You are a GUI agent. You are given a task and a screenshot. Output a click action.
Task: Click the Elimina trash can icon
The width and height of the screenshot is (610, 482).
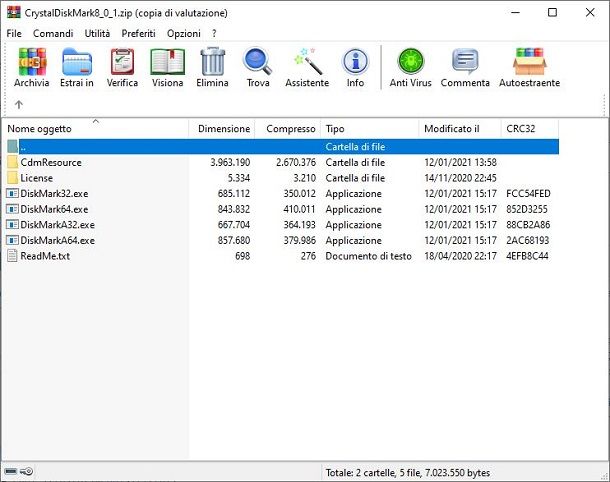pos(213,61)
